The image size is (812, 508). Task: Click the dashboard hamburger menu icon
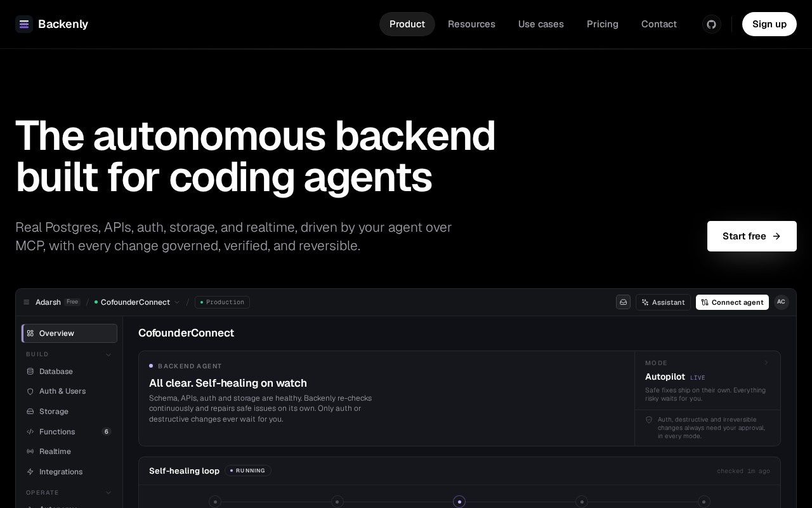(x=27, y=302)
